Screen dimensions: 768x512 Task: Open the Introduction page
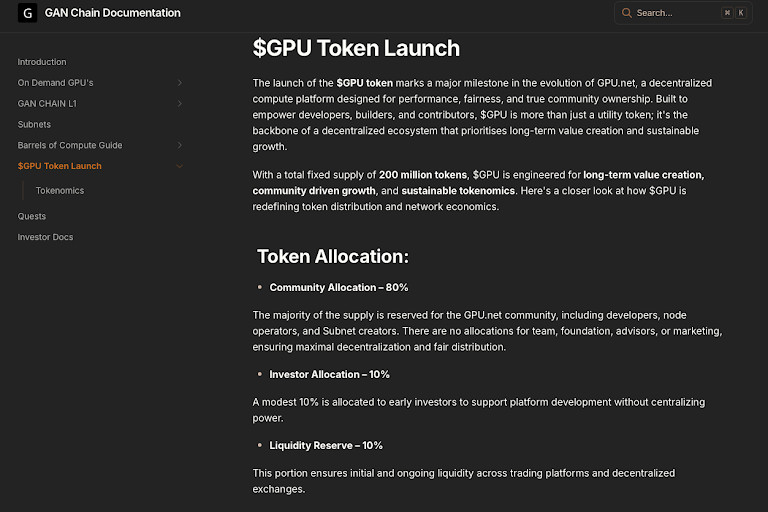(x=42, y=62)
